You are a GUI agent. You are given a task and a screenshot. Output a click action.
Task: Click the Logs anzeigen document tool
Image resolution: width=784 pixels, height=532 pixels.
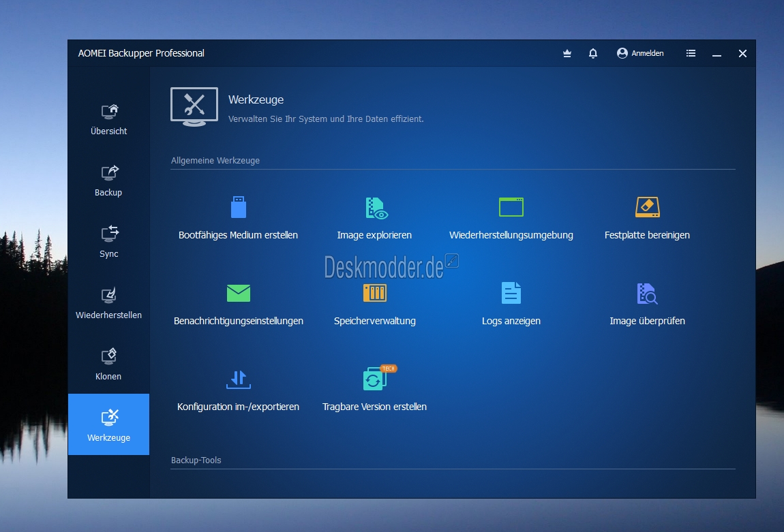(511, 304)
